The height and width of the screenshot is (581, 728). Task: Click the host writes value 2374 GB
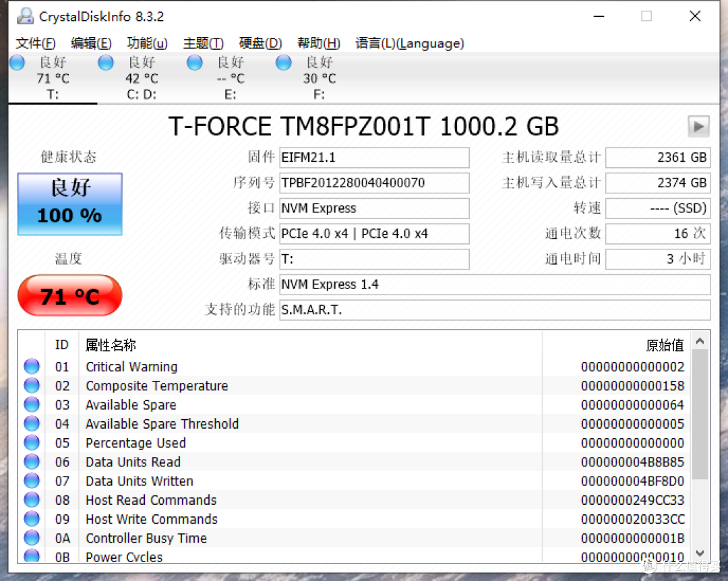[x=658, y=183]
